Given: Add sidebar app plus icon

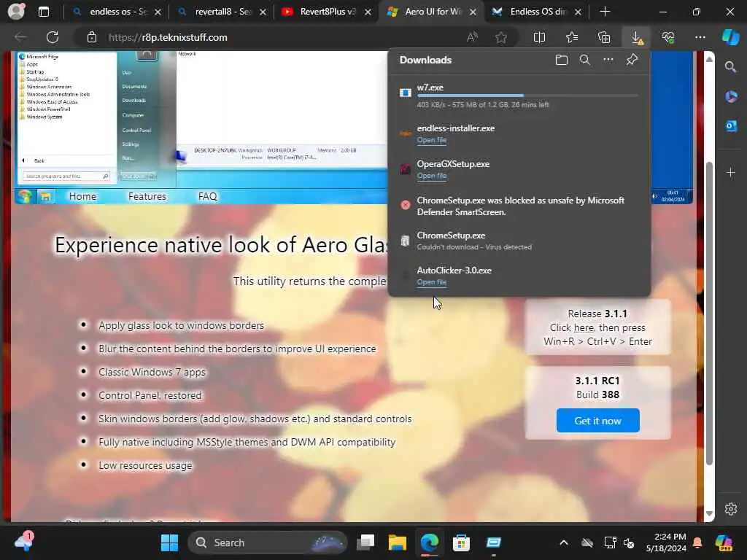Looking at the screenshot, I should tap(731, 172).
